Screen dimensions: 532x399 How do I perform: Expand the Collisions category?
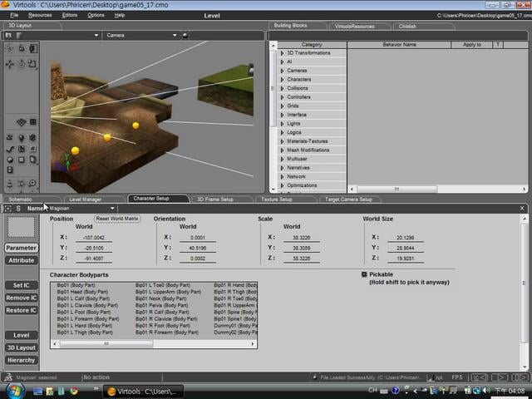click(x=283, y=88)
